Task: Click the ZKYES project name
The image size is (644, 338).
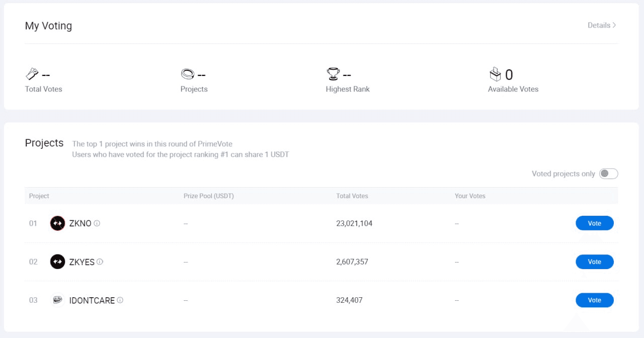Action: click(82, 262)
